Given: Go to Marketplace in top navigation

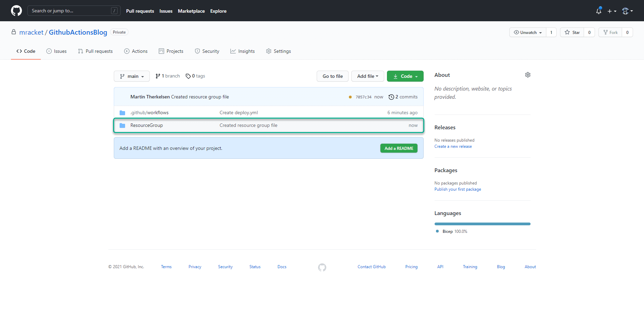Looking at the screenshot, I should [191, 11].
